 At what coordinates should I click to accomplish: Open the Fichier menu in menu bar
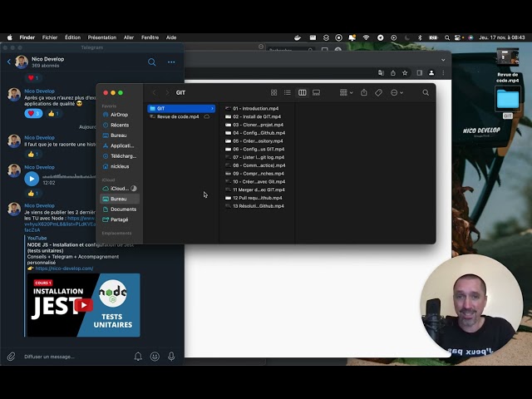pyautogui.click(x=50, y=37)
